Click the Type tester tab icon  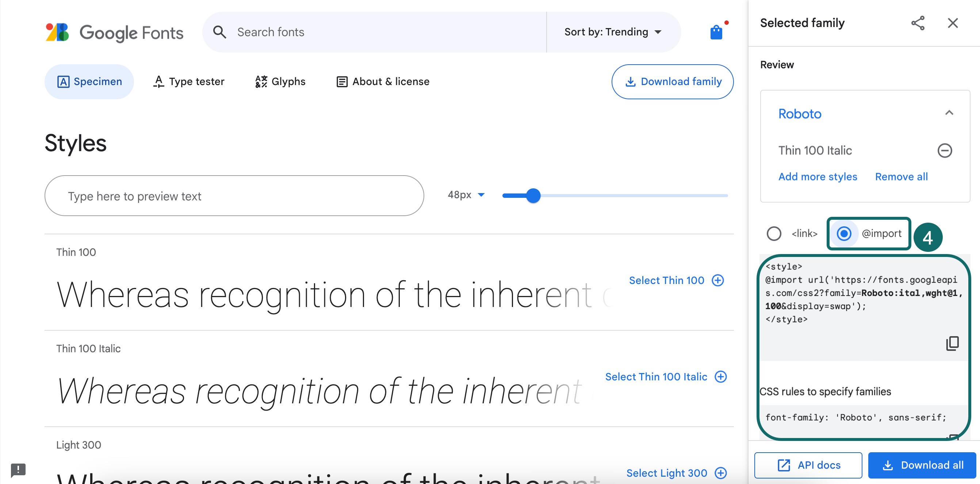158,82
